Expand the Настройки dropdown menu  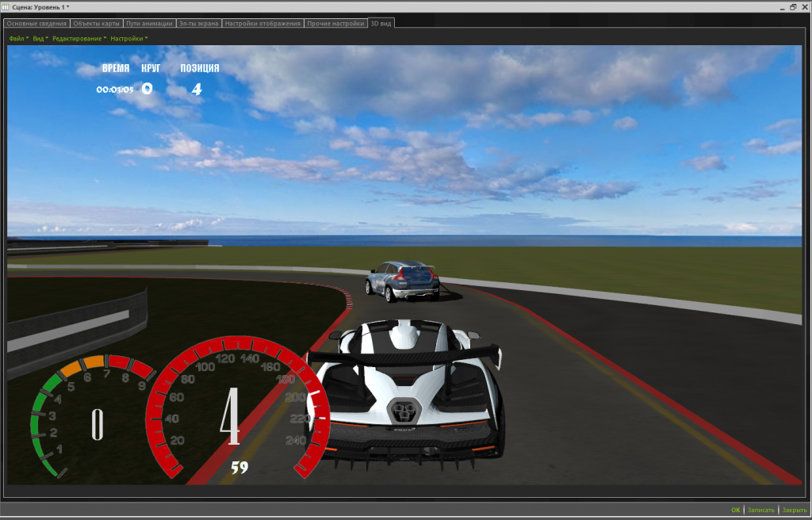click(x=129, y=38)
